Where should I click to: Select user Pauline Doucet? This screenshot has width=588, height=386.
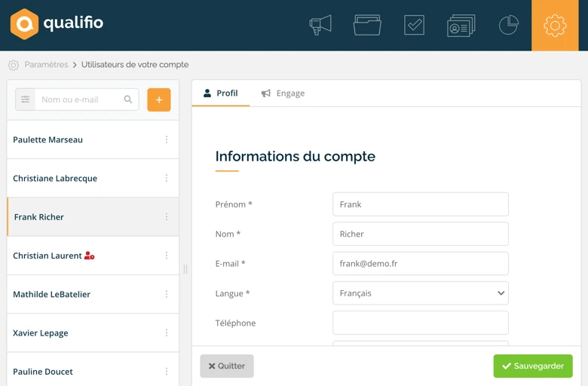pyautogui.click(x=93, y=369)
